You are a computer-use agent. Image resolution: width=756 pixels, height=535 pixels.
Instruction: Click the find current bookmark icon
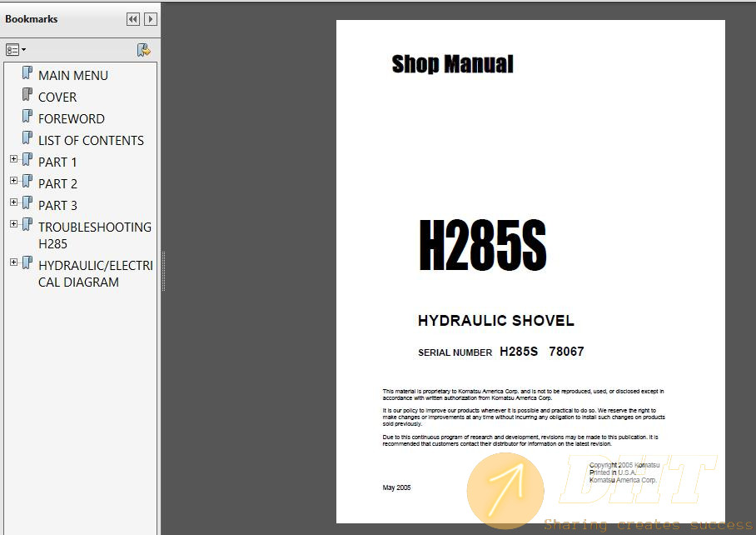tap(143, 50)
